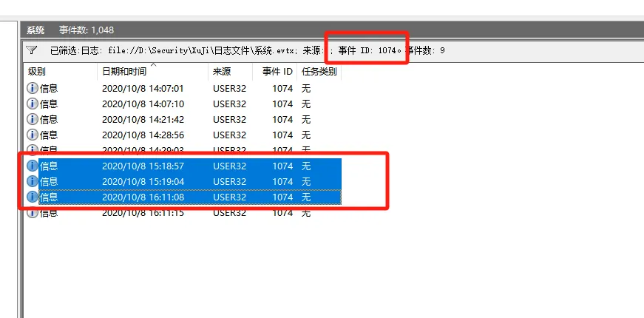Click USER32 source in the 14:21:42 row
The image size is (644, 318).
pos(230,120)
